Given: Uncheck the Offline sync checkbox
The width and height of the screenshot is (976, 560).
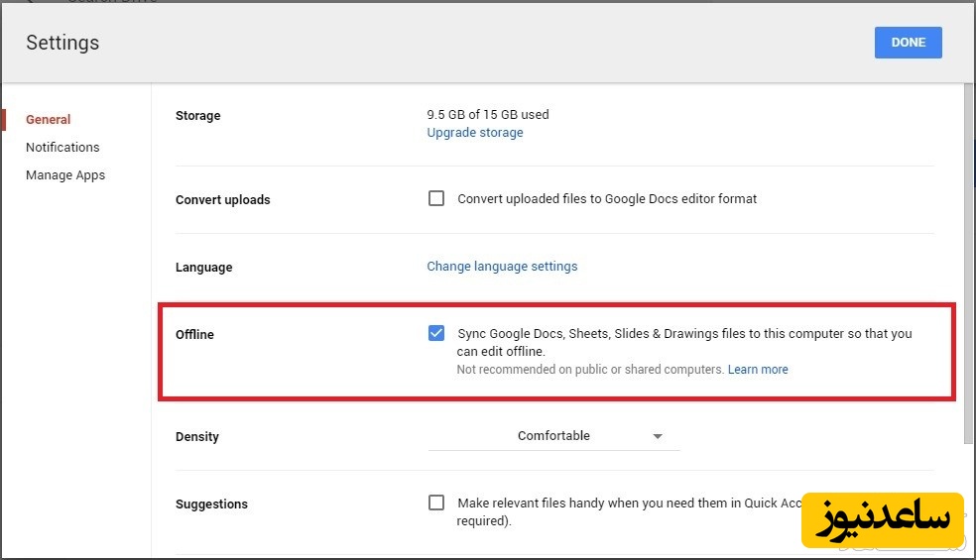Looking at the screenshot, I should 436,333.
